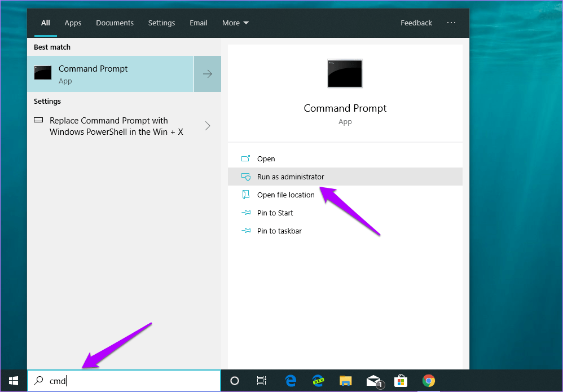The height and width of the screenshot is (392, 563).
Task: Open Microsoft Store from the taskbar
Action: coord(401,381)
